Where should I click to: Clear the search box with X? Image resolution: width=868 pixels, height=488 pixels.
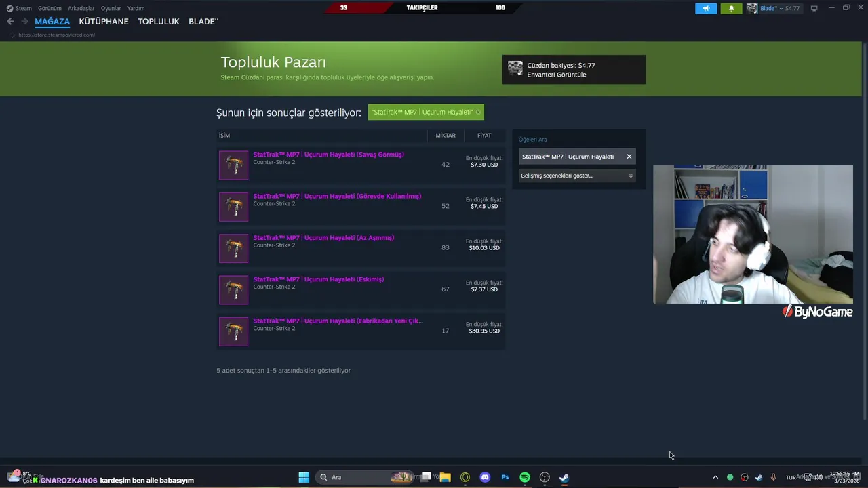629,157
